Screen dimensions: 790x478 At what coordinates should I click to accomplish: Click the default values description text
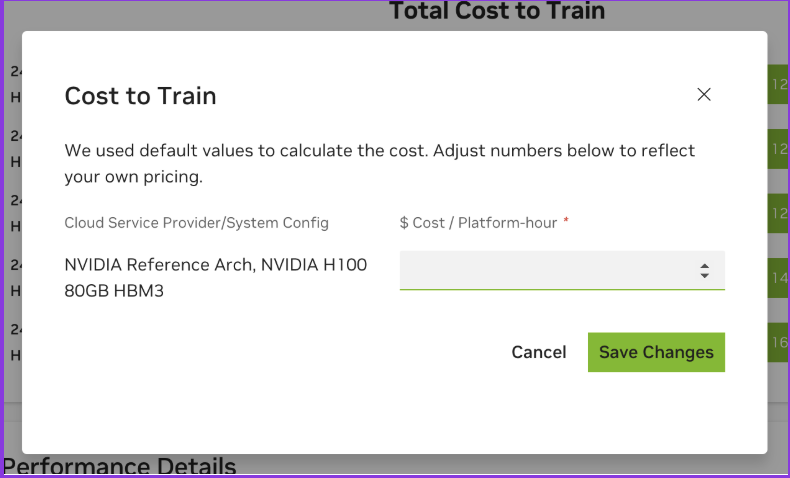[379, 164]
